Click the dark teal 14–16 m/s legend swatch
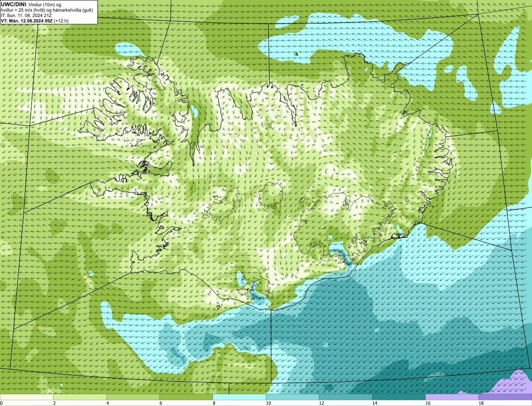The height and width of the screenshot is (406, 532). click(399, 397)
